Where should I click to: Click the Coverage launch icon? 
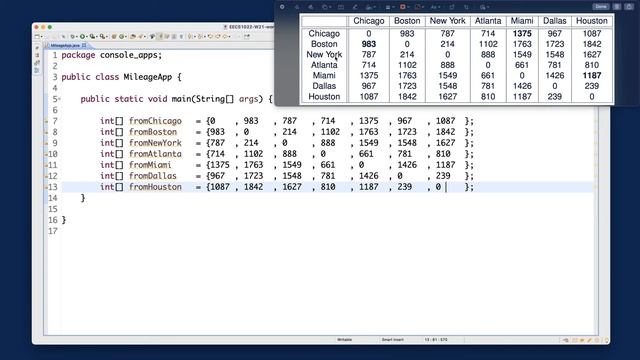point(92,37)
